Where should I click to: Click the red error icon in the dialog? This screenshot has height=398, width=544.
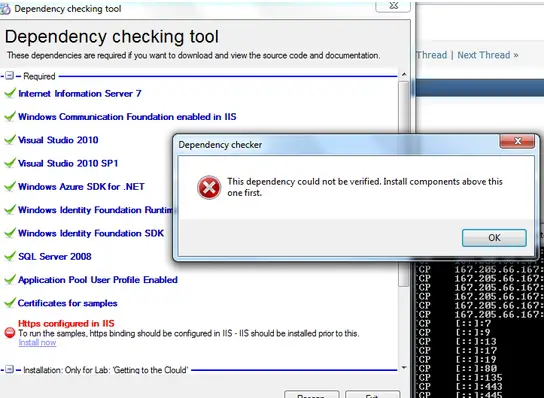click(209, 187)
